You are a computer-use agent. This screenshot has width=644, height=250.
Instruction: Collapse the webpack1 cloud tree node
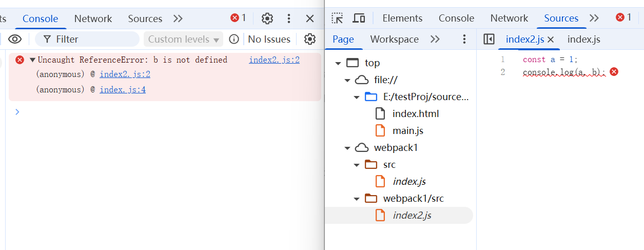pyautogui.click(x=347, y=148)
